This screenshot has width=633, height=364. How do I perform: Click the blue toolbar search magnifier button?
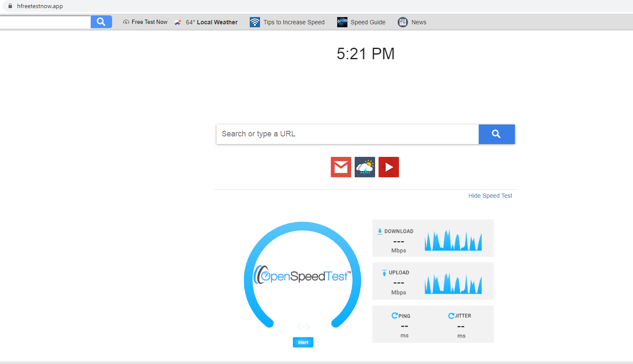(x=101, y=22)
